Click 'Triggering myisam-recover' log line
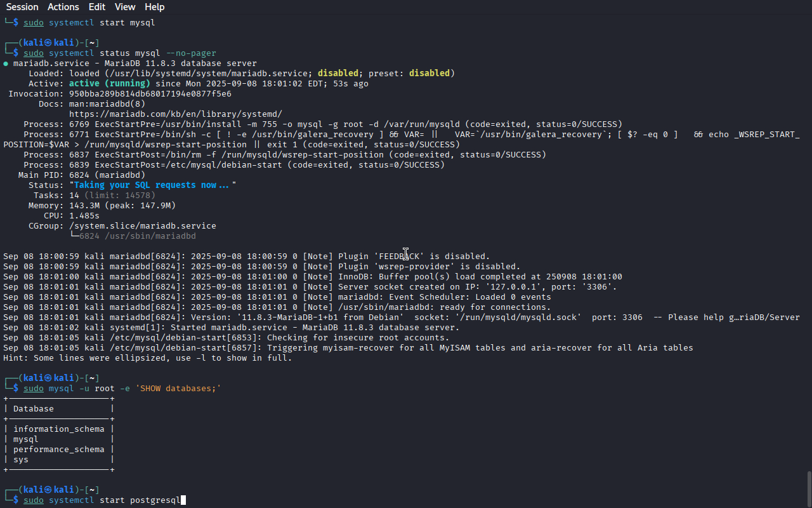Image resolution: width=812 pixels, height=508 pixels. click(x=348, y=348)
